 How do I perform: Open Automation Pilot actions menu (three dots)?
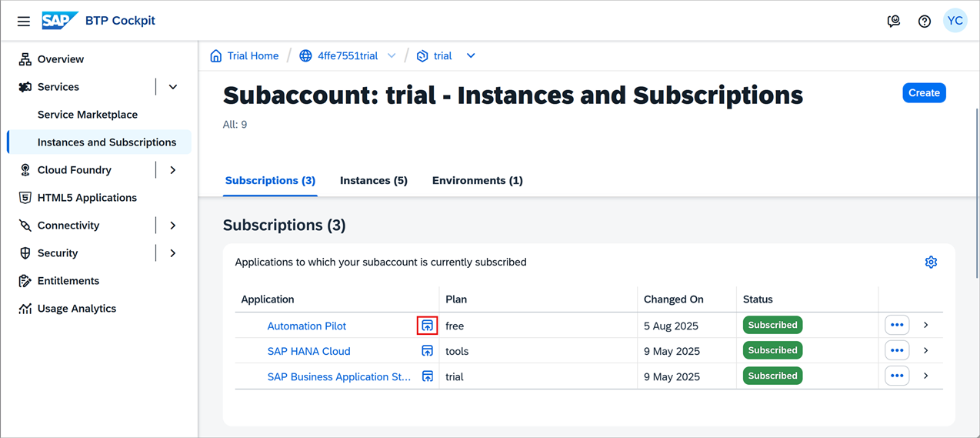897,325
